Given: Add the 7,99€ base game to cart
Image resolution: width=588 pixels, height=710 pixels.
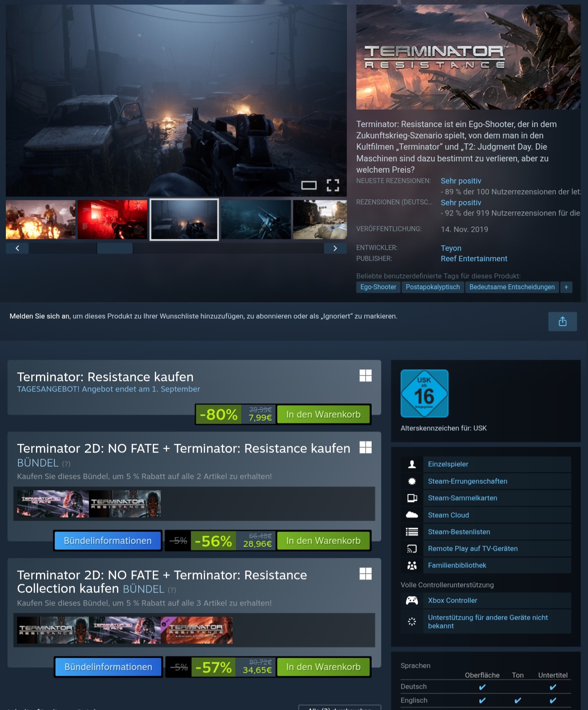Looking at the screenshot, I should click(x=323, y=415).
